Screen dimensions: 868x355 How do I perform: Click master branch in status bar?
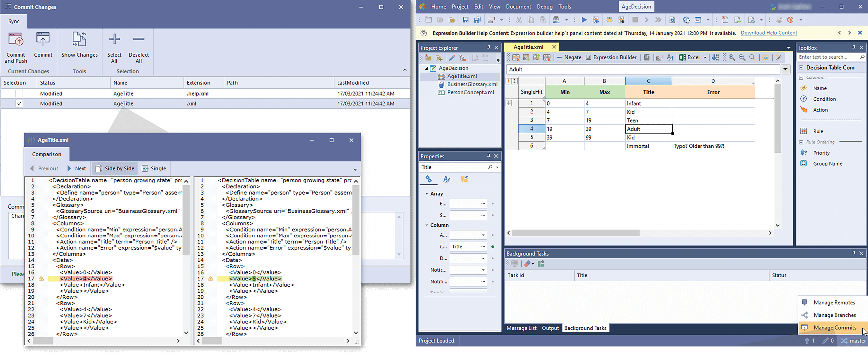point(853,341)
